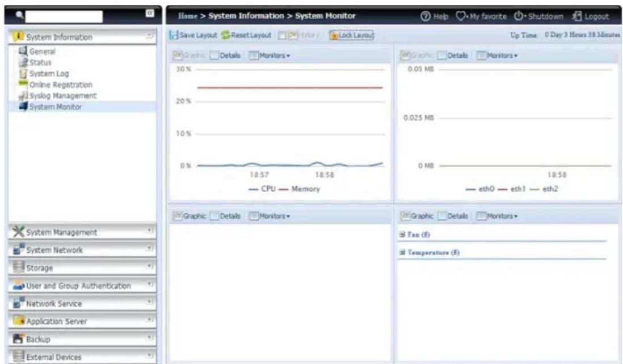Viewport: 623px width, 364px height.
Task: Expand the Temperature group
Action: click(402, 252)
